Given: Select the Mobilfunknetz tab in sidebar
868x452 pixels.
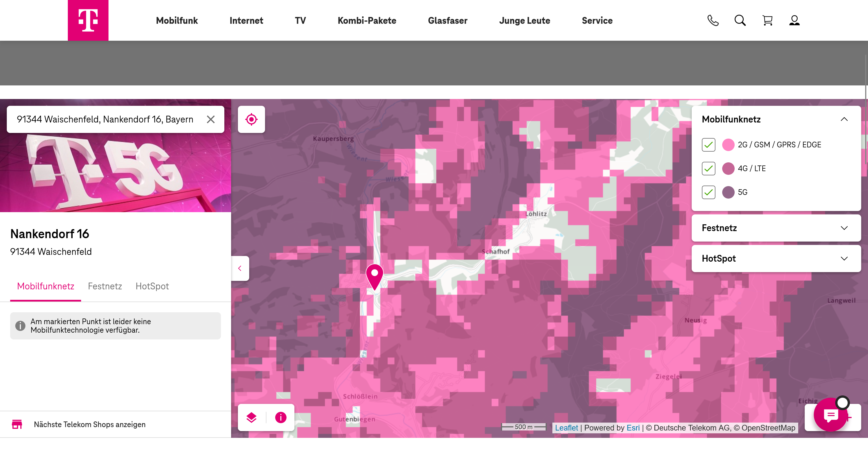Looking at the screenshot, I should coord(45,286).
